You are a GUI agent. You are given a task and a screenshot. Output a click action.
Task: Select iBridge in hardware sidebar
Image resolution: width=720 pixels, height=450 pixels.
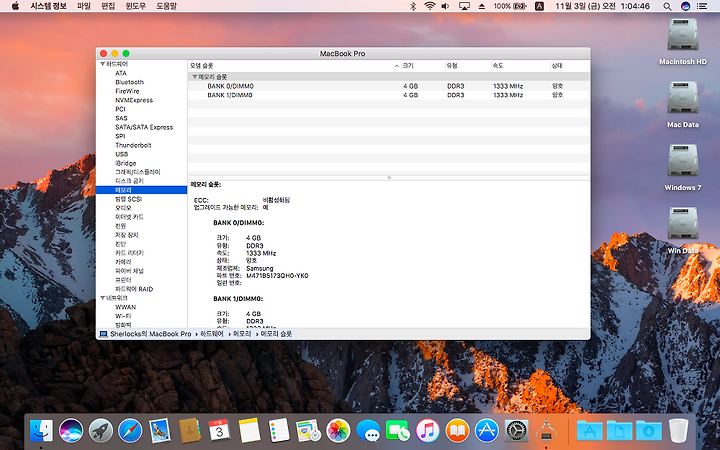tap(126, 163)
